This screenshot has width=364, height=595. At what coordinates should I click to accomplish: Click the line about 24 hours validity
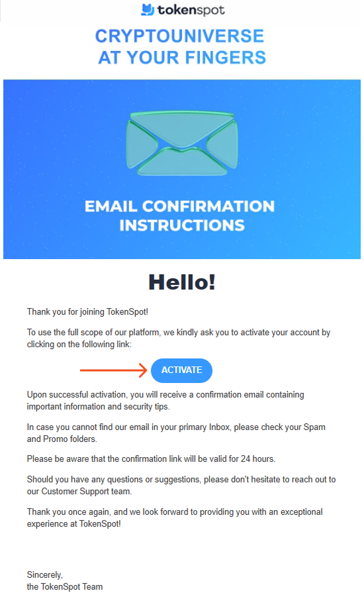tap(151, 459)
